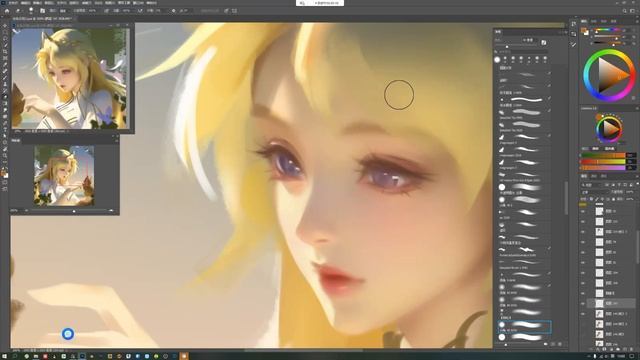Image resolution: width=640 pixels, height=360 pixels.
Task: Click the Brushes panel scrollbar
Action: [x=566, y=198]
